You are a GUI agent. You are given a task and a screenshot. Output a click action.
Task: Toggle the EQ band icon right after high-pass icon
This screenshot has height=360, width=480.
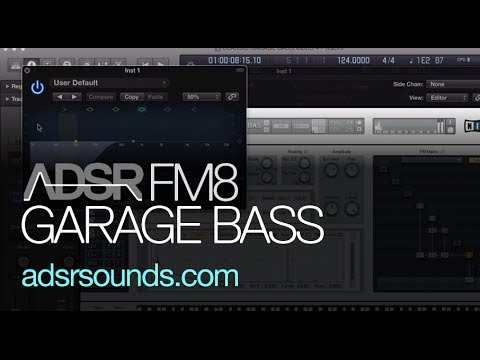[x=90, y=109]
